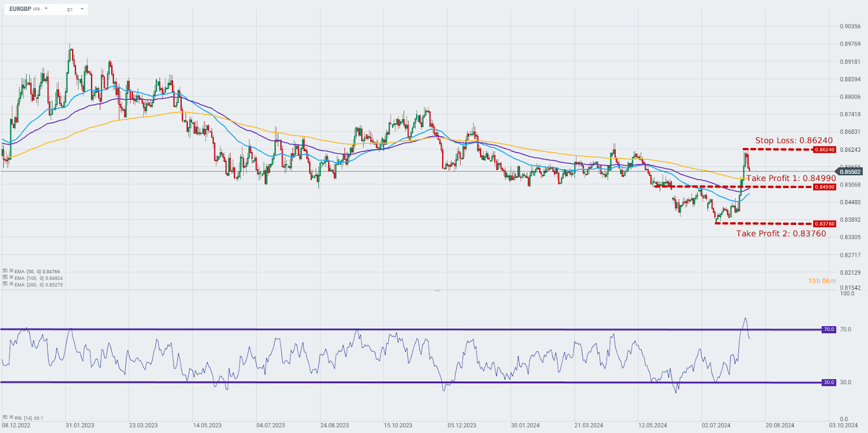This screenshot has width=868, height=433.
Task: Click the 0.90356 price axis label
Action: (x=850, y=27)
